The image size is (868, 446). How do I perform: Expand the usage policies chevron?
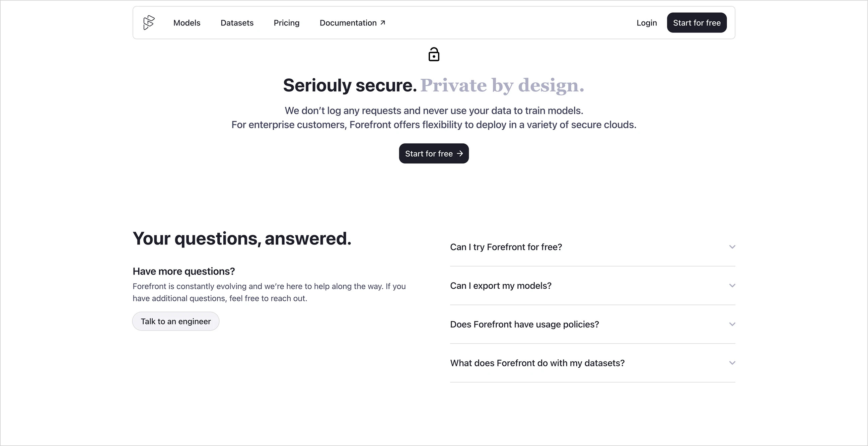pos(732,324)
